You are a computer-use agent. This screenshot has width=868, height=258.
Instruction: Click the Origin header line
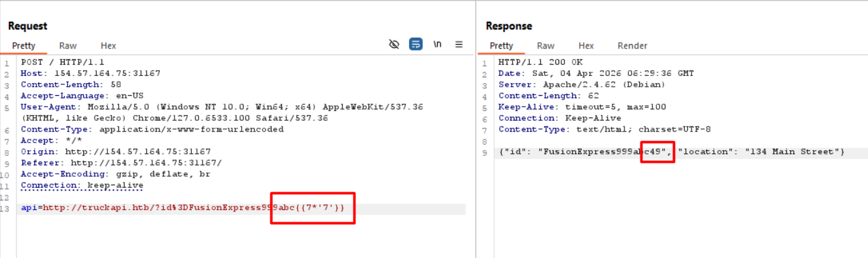pos(116,152)
